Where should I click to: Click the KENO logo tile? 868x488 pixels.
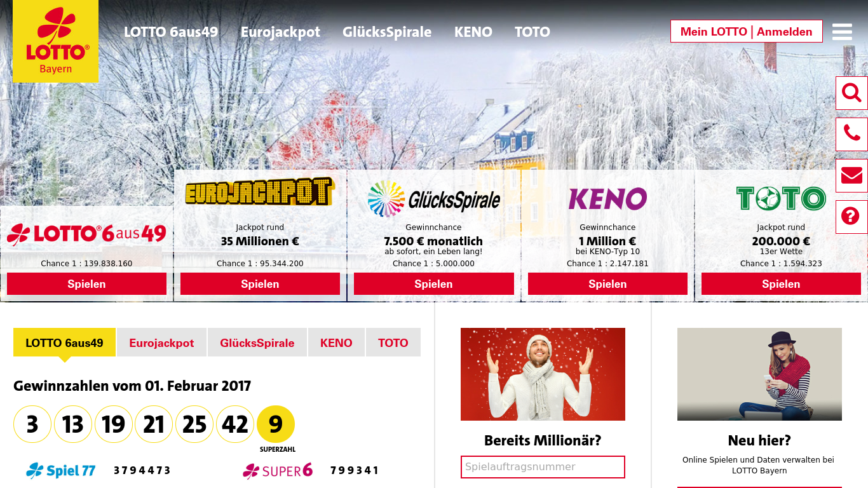[607, 198]
